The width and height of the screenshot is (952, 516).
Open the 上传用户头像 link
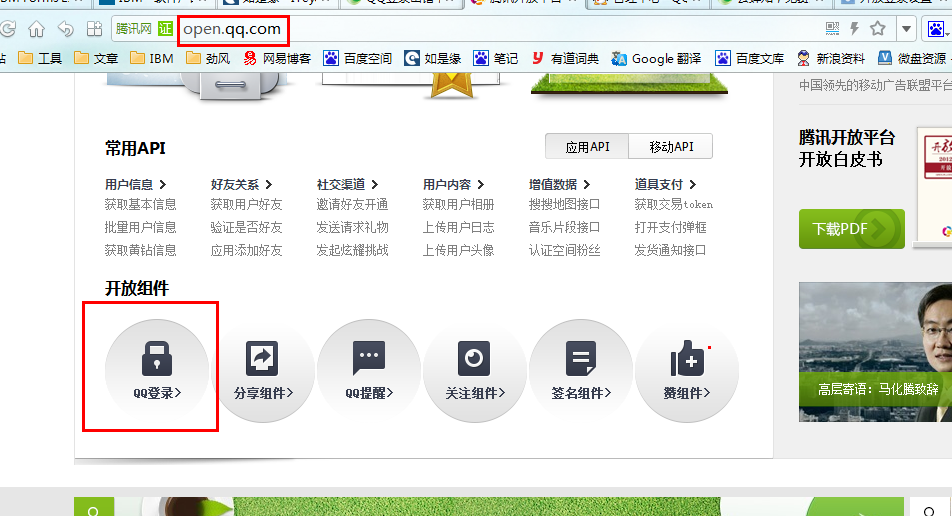click(458, 250)
